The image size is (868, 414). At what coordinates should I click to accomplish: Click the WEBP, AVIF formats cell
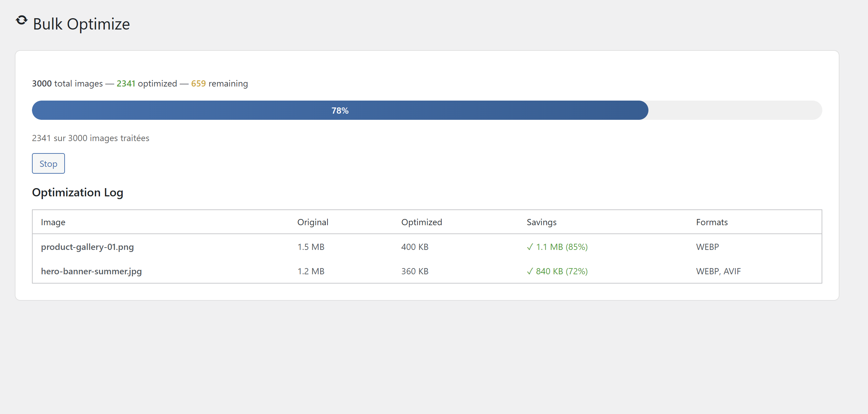point(719,271)
